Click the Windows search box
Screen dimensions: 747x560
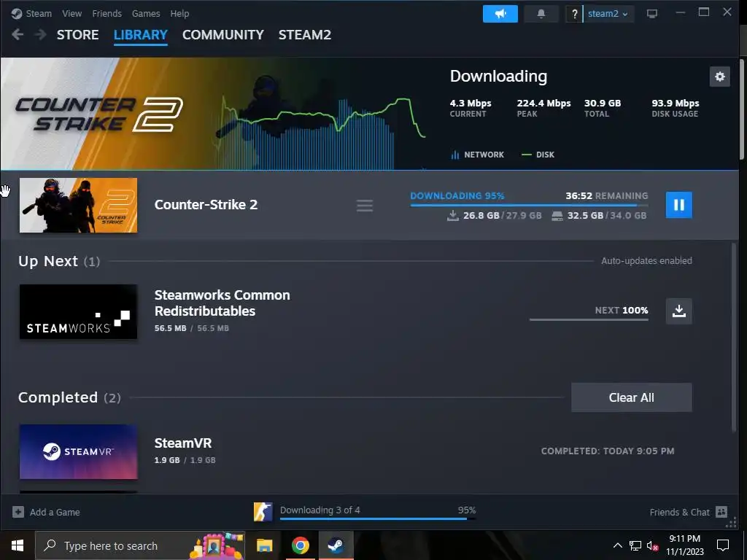[x=140, y=545]
